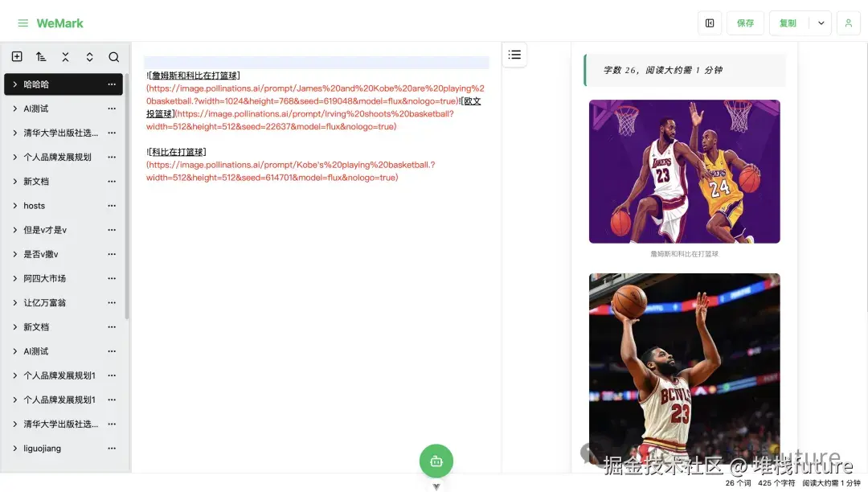Select the 个人品牌发展规划 document
The height and width of the screenshot is (492, 868).
click(x=63, y=158)
